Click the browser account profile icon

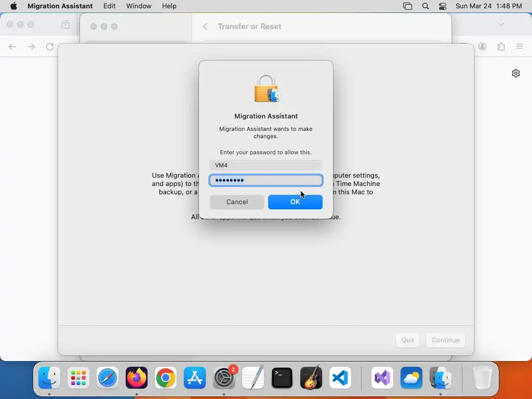[483, 46]
